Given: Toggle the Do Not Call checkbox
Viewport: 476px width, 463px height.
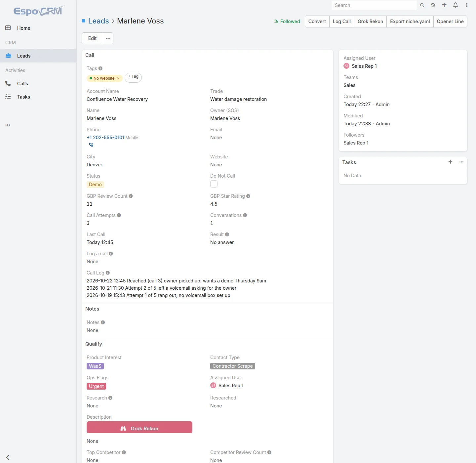Looking at the screenshot, I should pos(214,184).
